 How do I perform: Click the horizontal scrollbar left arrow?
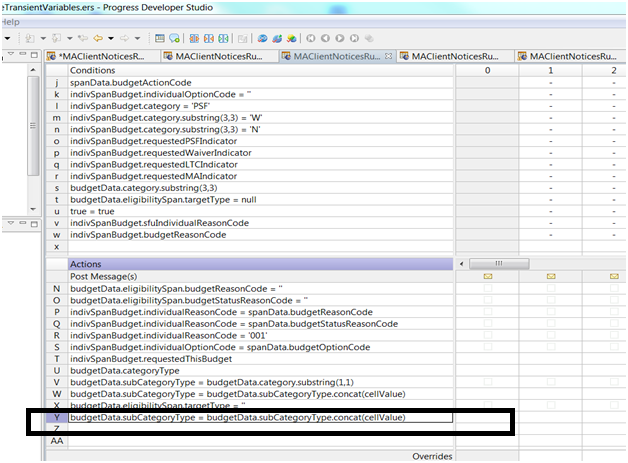pos(461,264)
